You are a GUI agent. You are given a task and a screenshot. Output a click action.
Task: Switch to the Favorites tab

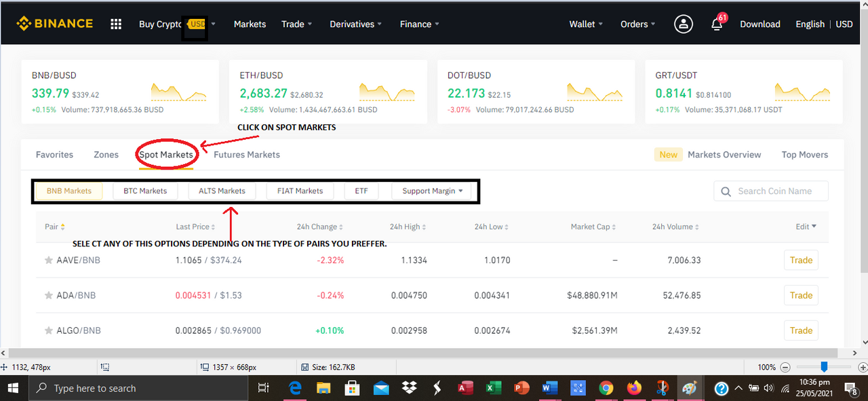point(54,155)
